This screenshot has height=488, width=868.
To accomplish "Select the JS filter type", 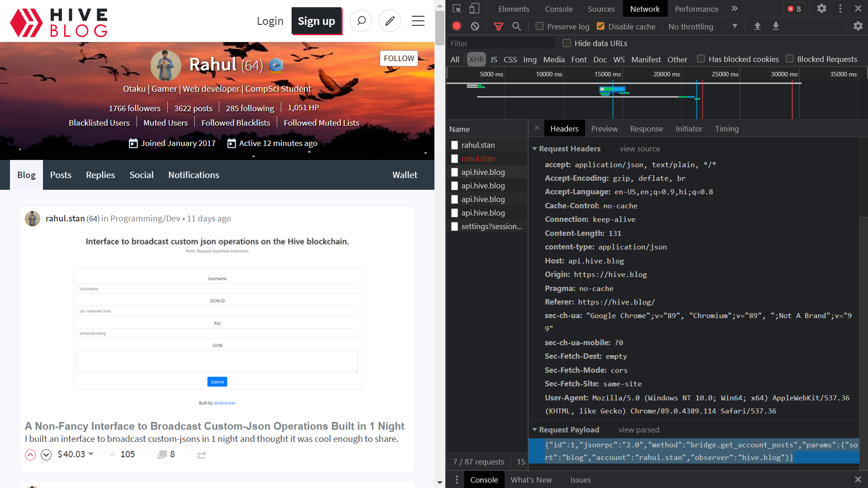I will pos(494,59).
